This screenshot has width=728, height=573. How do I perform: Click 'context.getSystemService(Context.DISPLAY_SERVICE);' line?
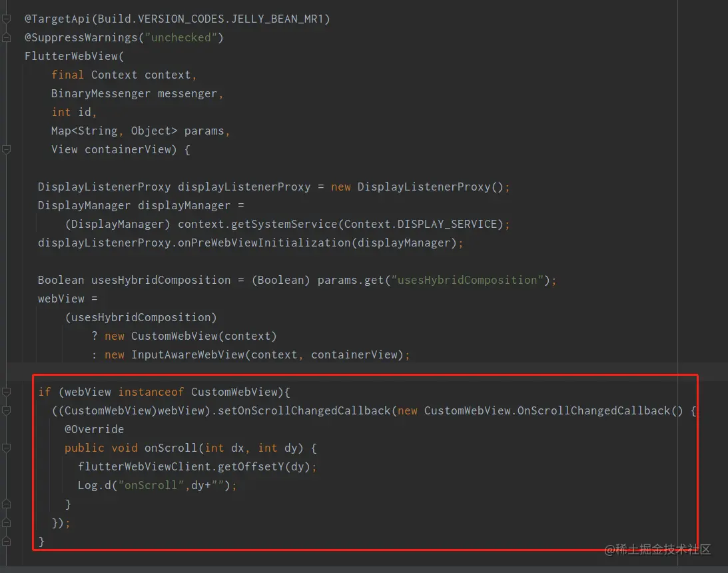287,224
